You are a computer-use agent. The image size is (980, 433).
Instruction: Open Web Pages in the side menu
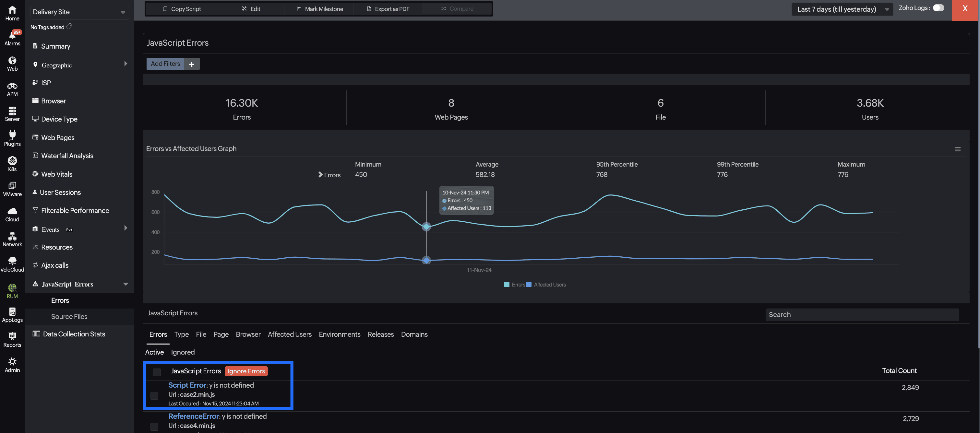[57, 137]
